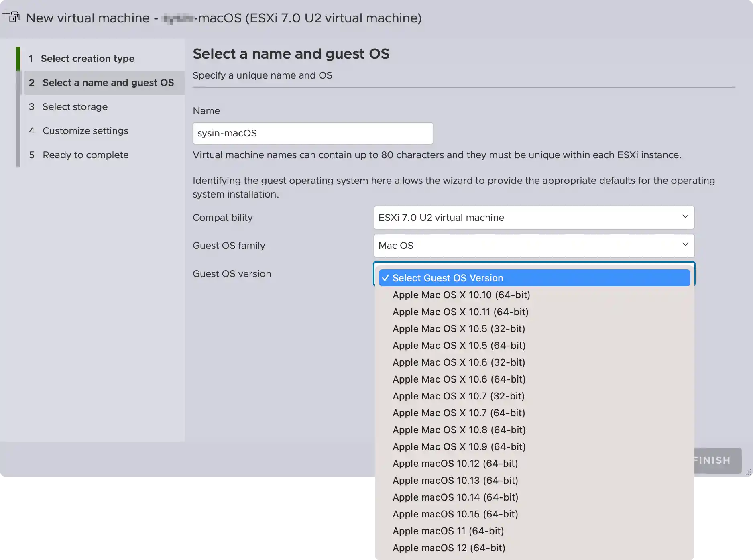Click the Compatibility dropdown chevron arrow
Viewport: 753px width, 560px height.
tap(685, 217)
